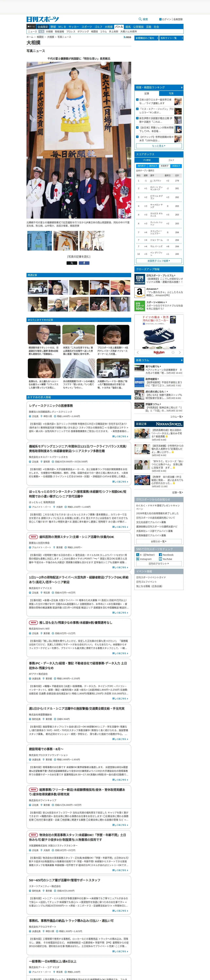Open the 日刊スポーツ PREMIUM logo promo
Viewport: 210px width, 980px height.
pos(140,279)
